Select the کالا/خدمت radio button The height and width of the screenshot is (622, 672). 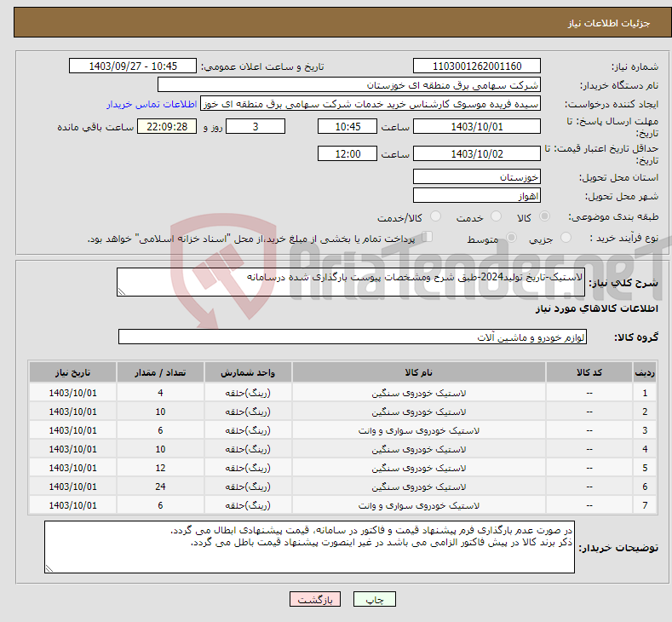click(435, 216)
